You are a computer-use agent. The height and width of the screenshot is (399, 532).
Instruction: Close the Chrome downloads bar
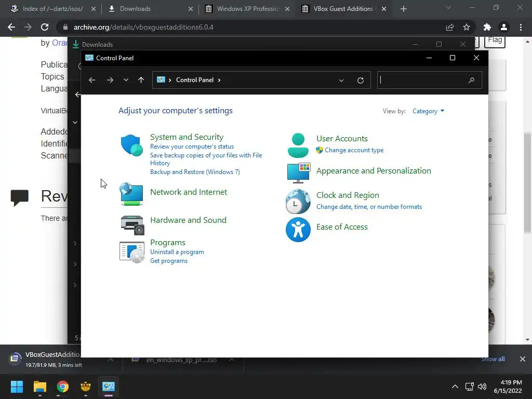click(x=523, y=359)
